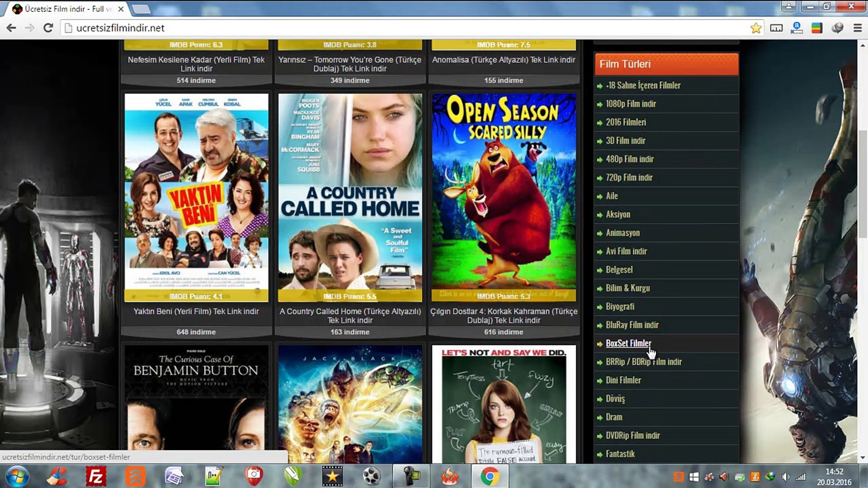This screenshot has height=488, width=868.
Task: Open the film reel taskbar app
Action: click(x=372, y=476)
